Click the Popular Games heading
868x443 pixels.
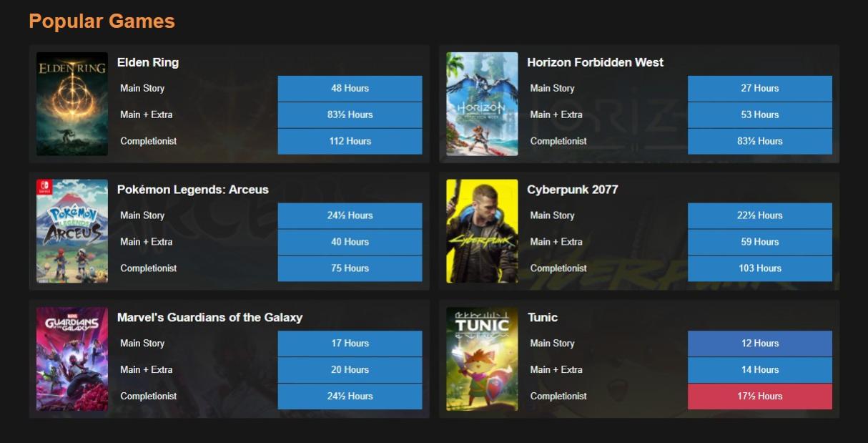[102, 21]
